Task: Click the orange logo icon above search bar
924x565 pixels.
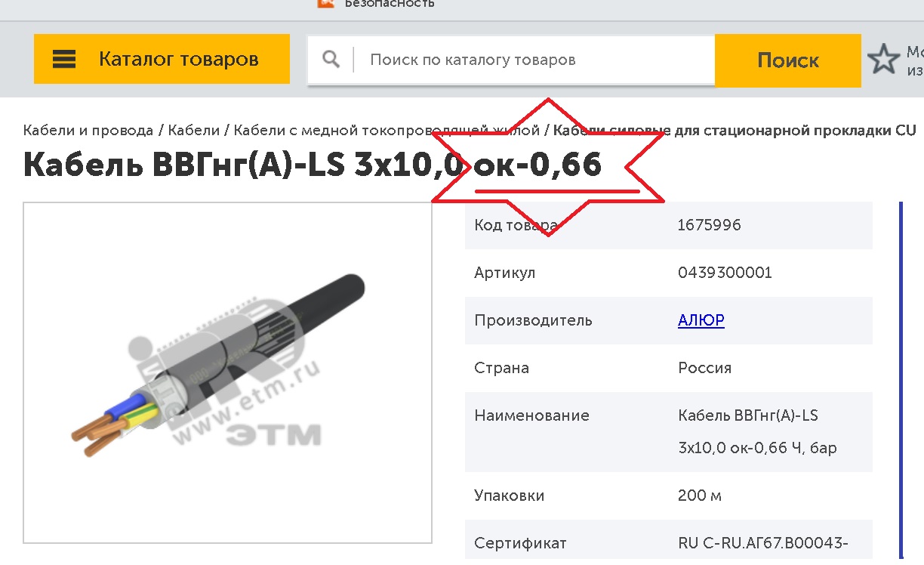Action: tap(325, 3)
